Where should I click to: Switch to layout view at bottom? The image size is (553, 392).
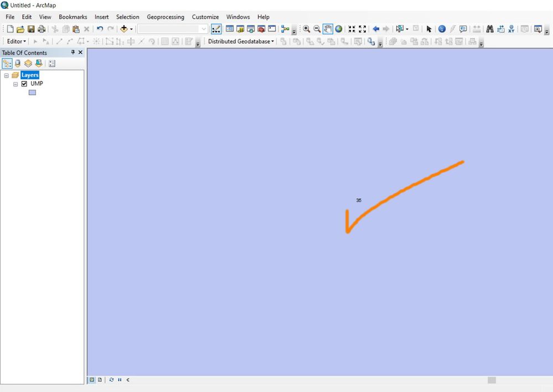pyautogui.click(x=100, y=380)
